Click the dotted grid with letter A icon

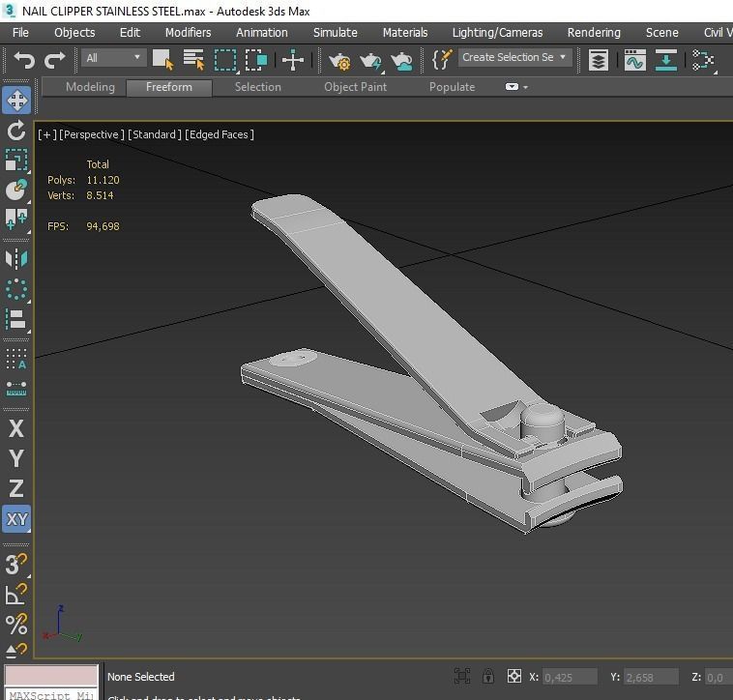(x=16, y=359)
